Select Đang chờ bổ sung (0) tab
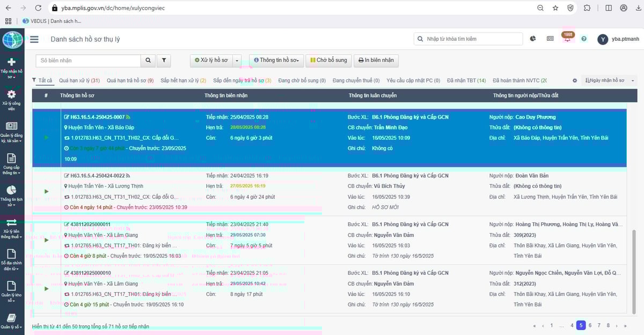The width and height of the screenshot is (644, 335). pos(302,81)
